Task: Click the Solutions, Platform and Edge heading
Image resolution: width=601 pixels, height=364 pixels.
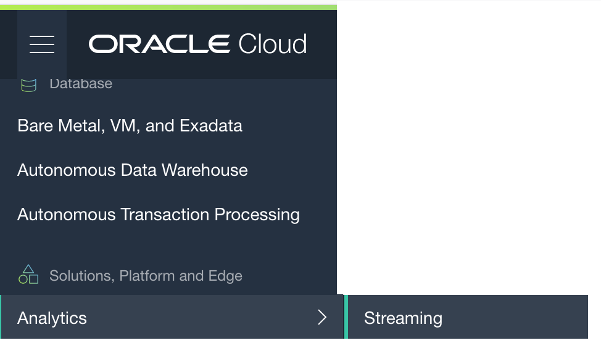Action: click(146, 276)
